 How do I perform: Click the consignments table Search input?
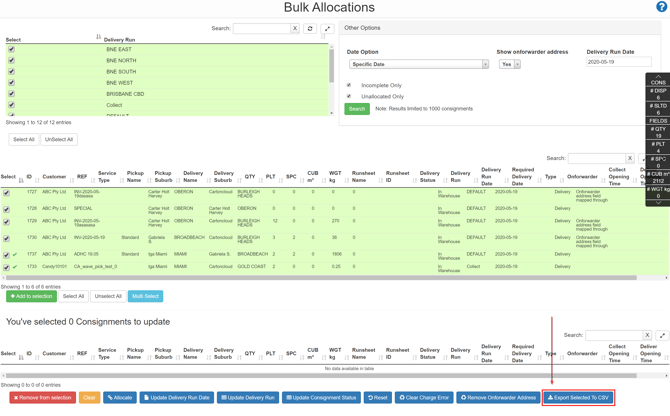597,158
